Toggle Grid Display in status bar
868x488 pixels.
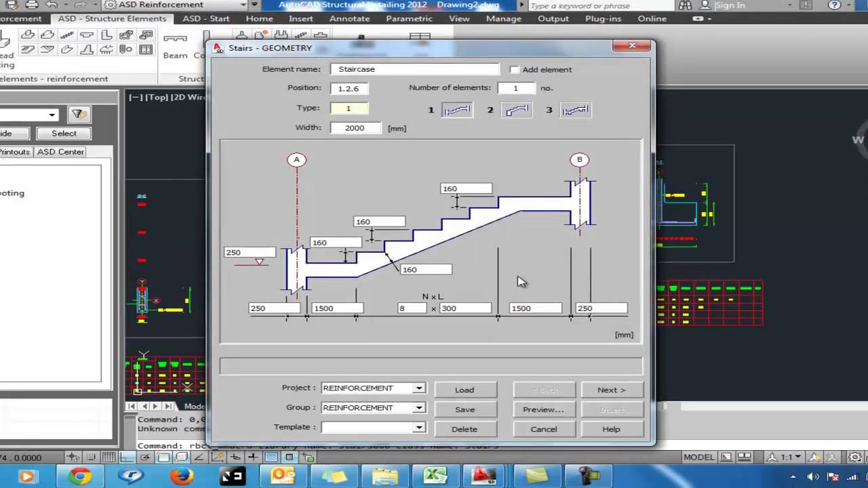[108, 457]
